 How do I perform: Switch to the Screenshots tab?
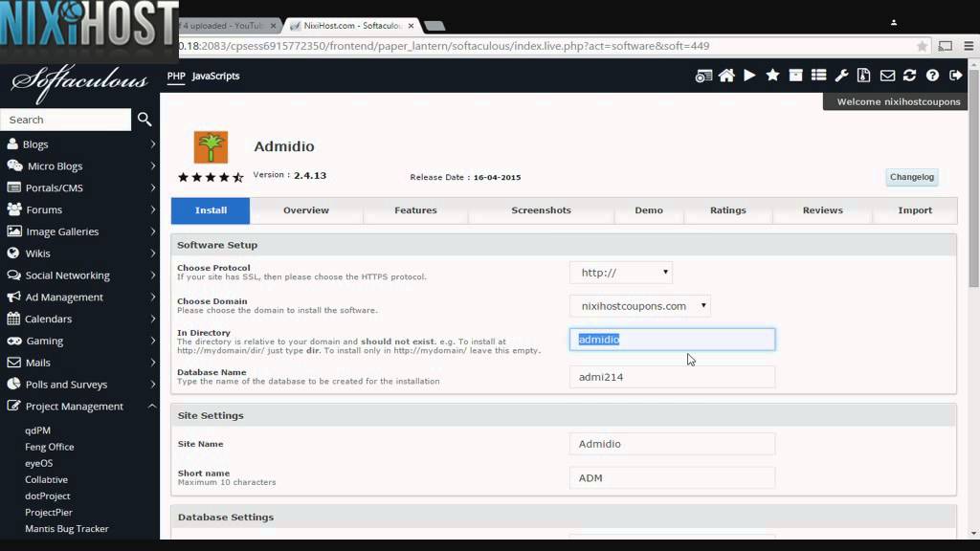coord(542,210)
